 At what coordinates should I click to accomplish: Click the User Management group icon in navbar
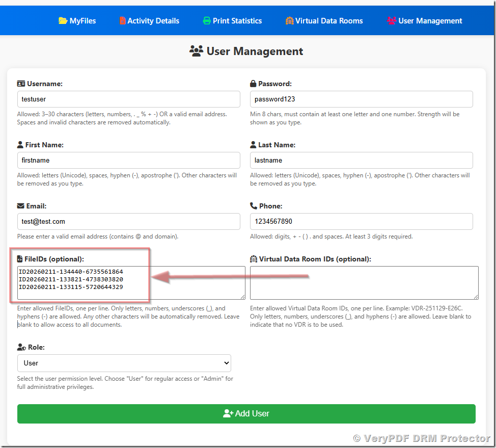coord(391,21)
